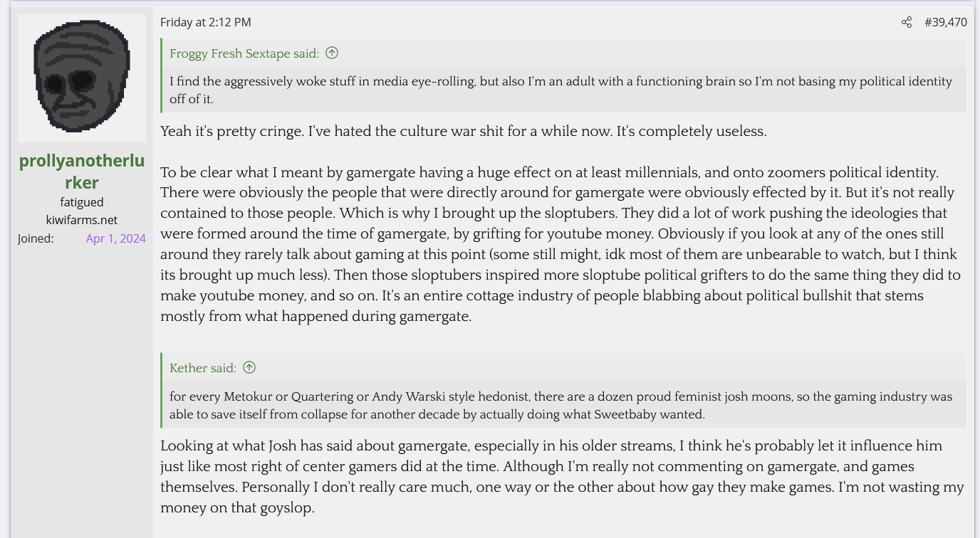This screenshot has height=538, width=980.
Task: Click the empty area of Froggy quote's header bar
Action: (x=641, y=53)
